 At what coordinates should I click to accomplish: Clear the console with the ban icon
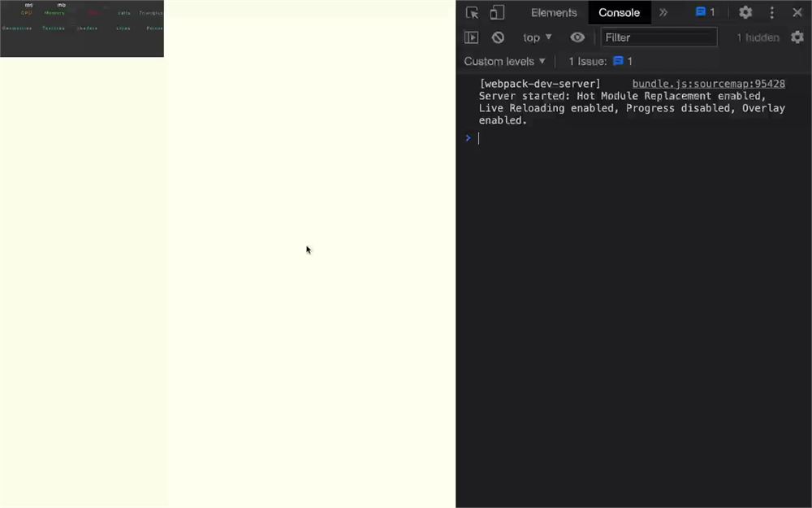point(498,37)
